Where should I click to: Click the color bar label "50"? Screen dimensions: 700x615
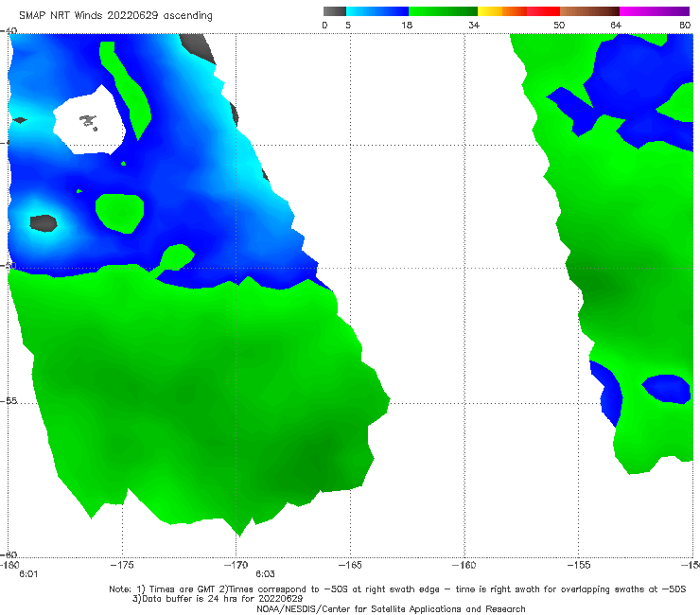[x=559, y=25]
